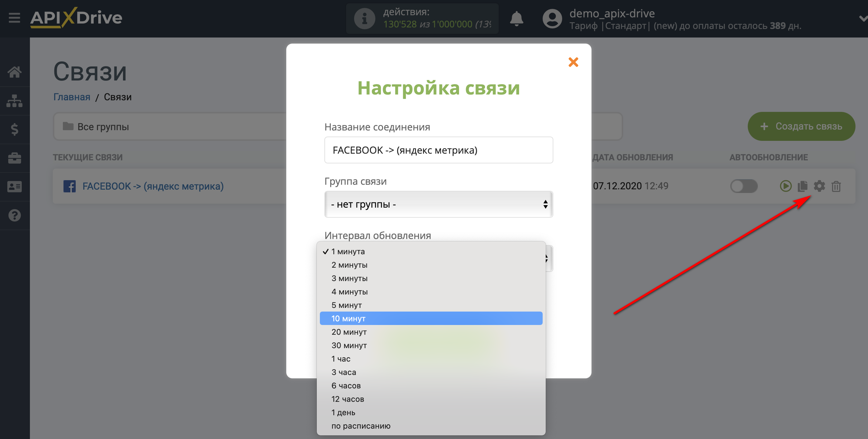Image resolution: width=868 pixels, height=439 pixels.
Task: Click the ApiX-Drive logo
Action: click(x=76, y=17)
